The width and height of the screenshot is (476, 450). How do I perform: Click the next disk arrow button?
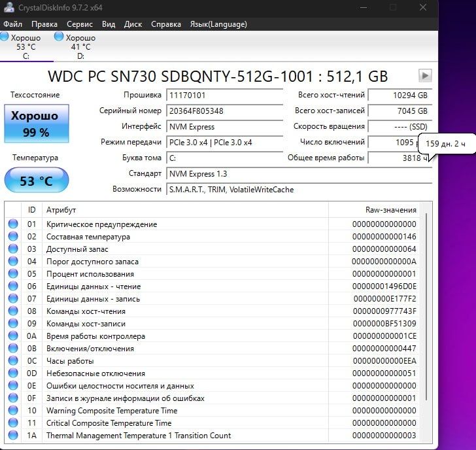click(x=424, y=75)
